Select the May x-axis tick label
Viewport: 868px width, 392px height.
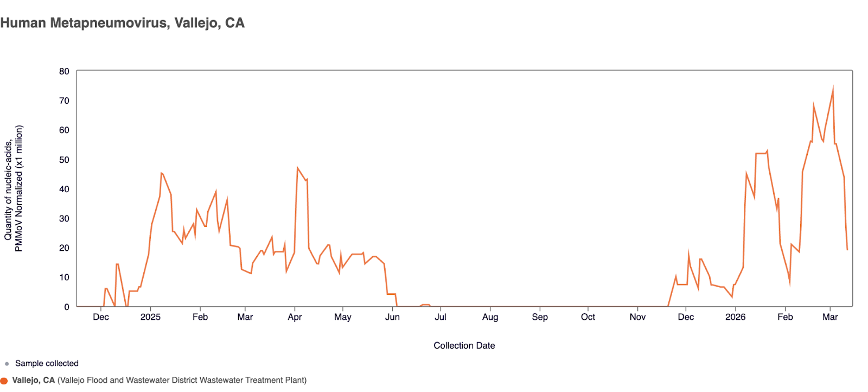[x=343, y=317]
